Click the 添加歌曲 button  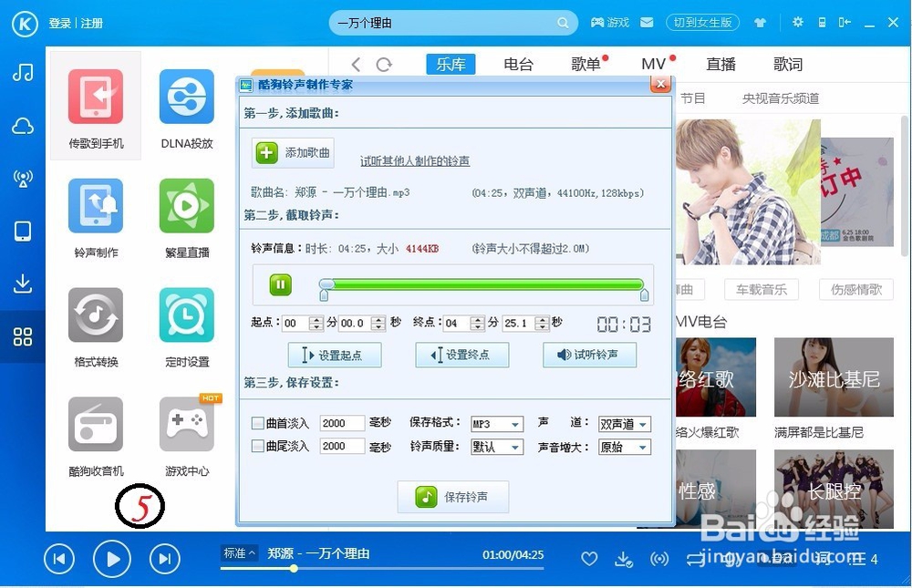(293, 153)
